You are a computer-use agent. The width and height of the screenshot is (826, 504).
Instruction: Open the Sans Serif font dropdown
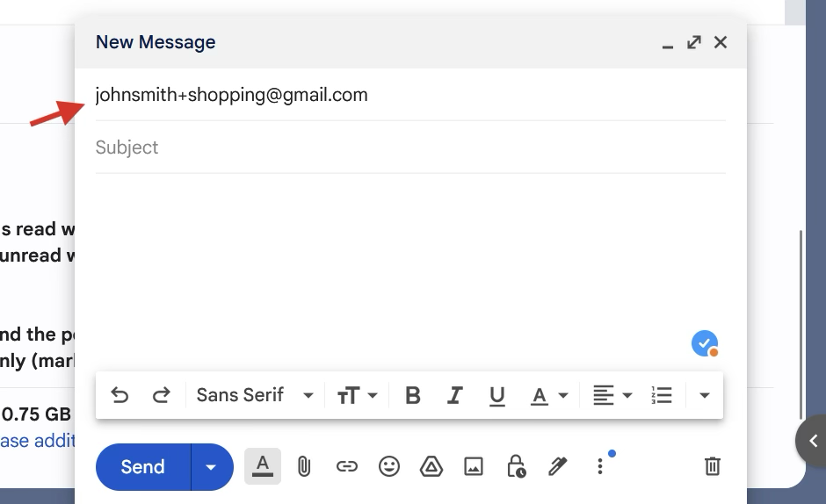255,395
